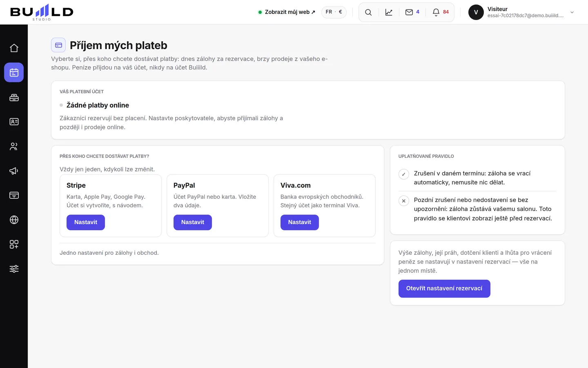Open the bell notifications showing 84

441,12
